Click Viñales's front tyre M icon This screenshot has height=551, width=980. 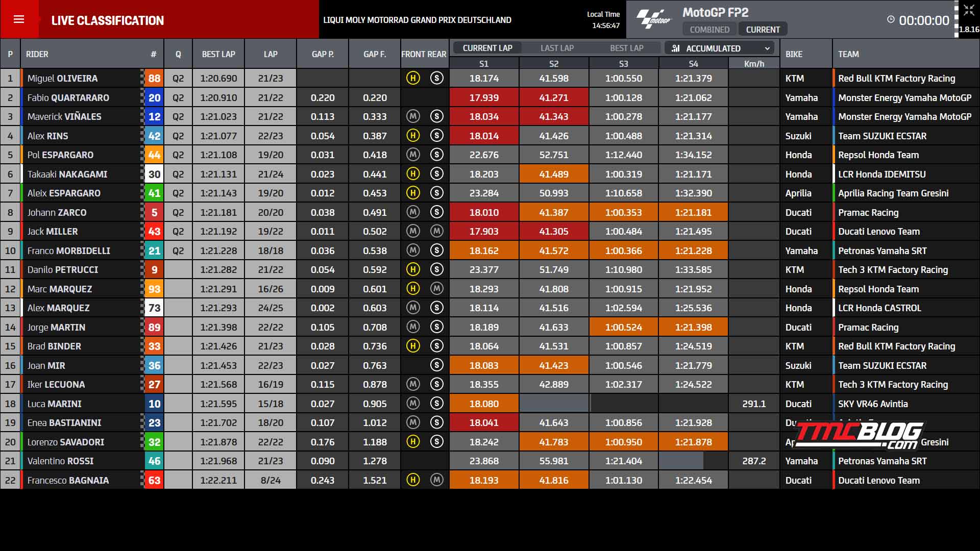click(413, 116)
